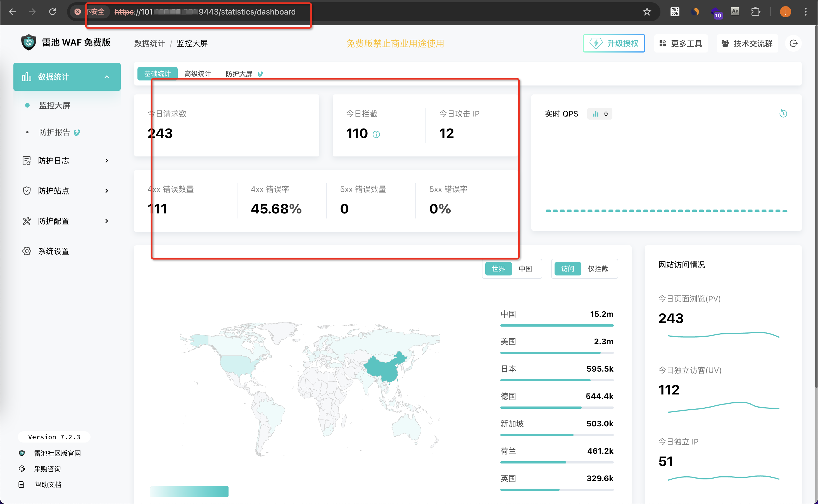Expand the 防护配置 menu chevron

(x=107, y=221)
